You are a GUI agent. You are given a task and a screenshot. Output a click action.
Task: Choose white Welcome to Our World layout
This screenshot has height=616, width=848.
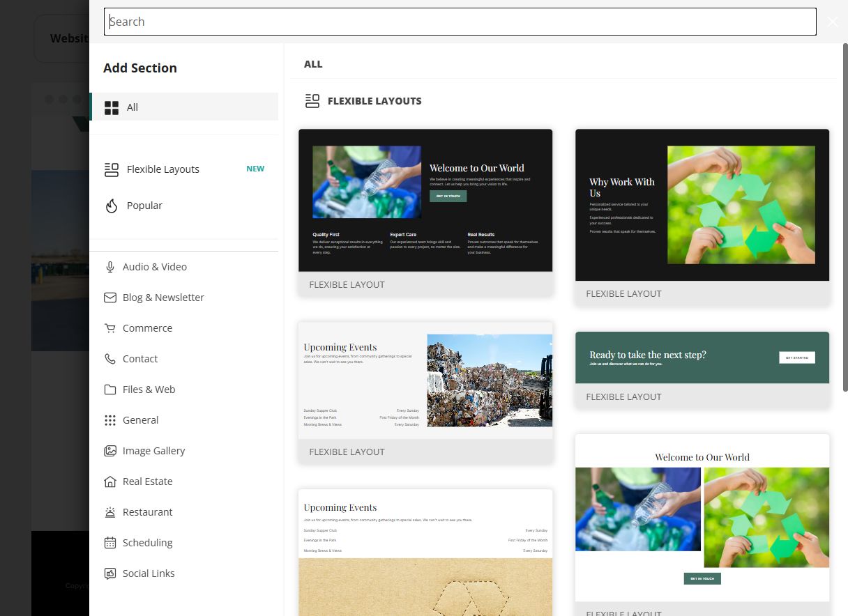click(x=702, y=525)
